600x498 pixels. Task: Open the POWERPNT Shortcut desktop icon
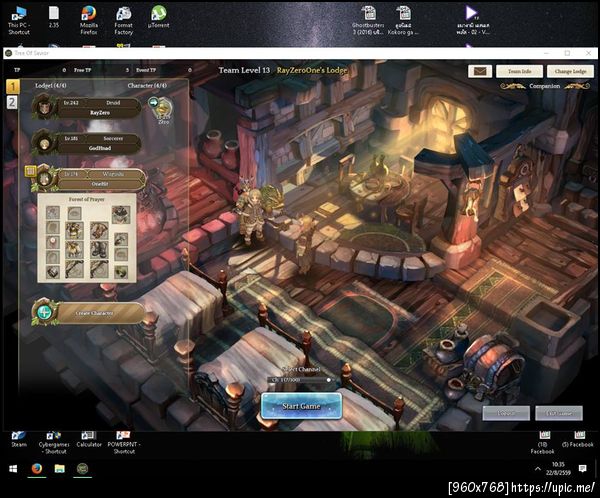point(124,443)
